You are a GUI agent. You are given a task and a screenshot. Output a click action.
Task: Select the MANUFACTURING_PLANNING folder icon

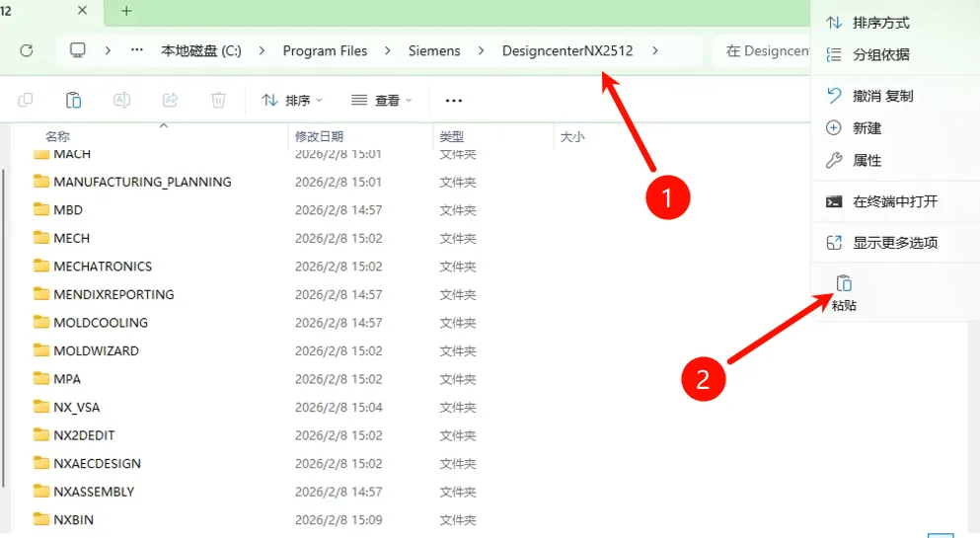[41, 182]
